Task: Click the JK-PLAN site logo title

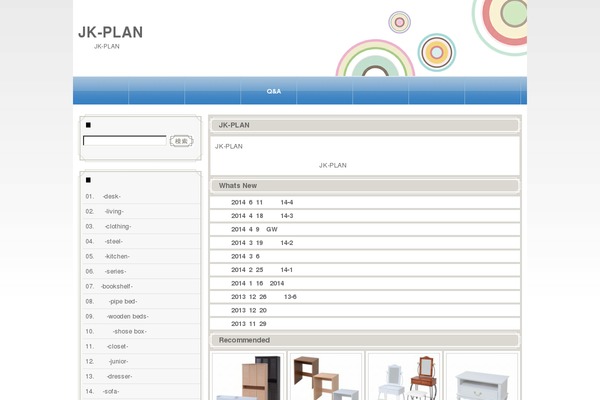Action: point(110,32)
